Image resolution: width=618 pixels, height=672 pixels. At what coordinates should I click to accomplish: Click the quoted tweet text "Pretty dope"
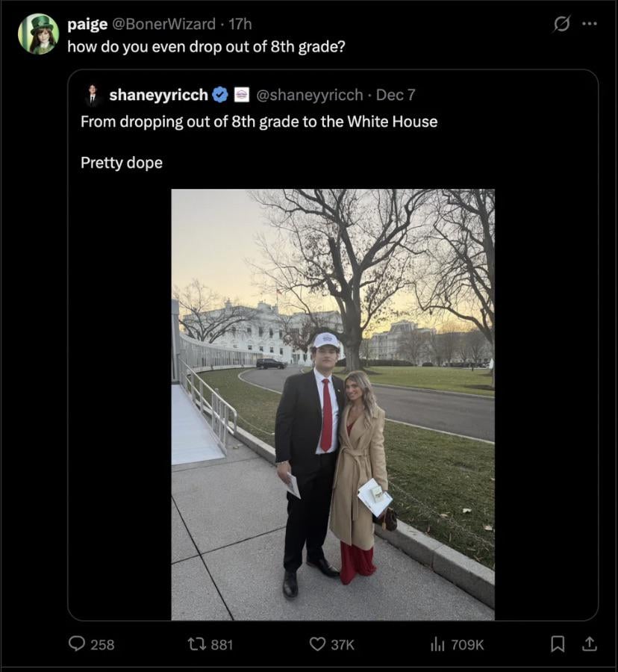click(x=122, y=163)
